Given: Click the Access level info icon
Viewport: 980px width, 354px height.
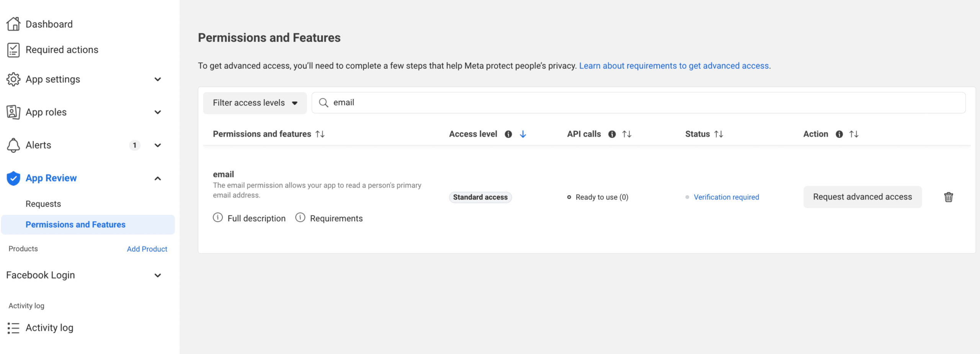Looking at the screenshot, I should [x=508, y=134].
